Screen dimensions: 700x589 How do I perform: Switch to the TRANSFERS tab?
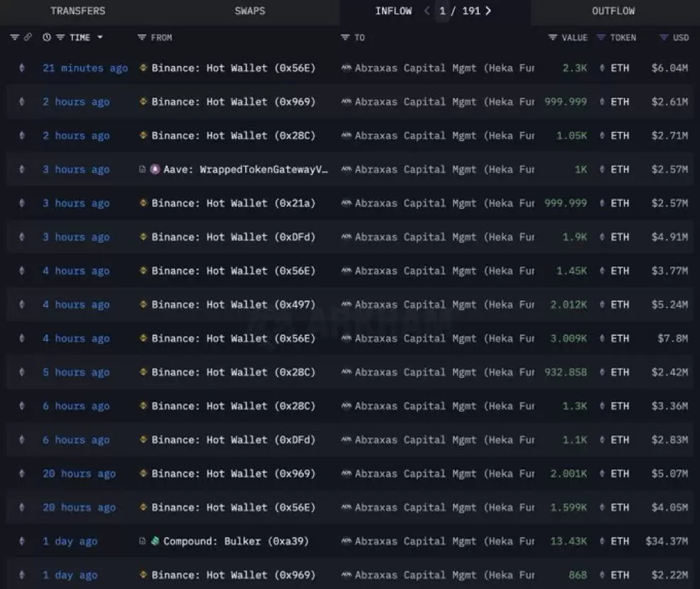(78, 11)
